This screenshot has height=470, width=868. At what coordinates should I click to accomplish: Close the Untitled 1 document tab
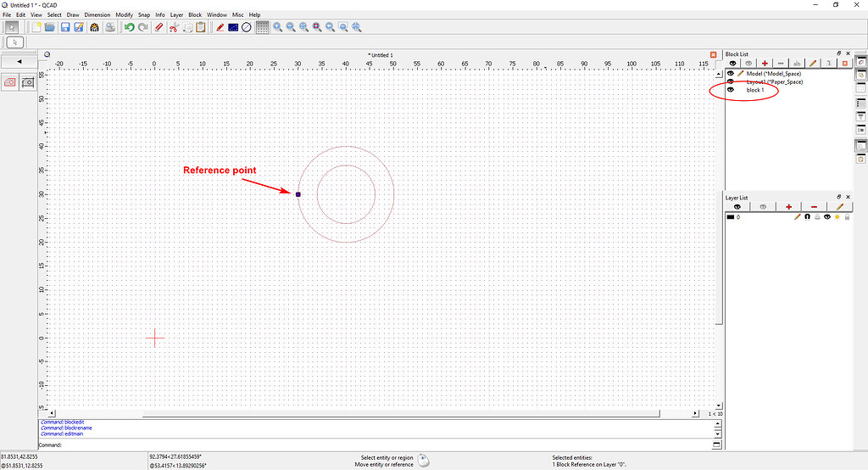[713, 54]
